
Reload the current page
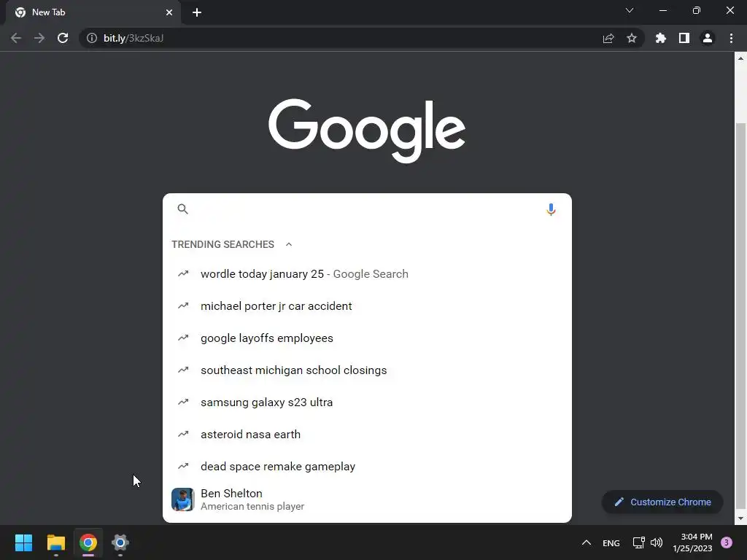63,38
